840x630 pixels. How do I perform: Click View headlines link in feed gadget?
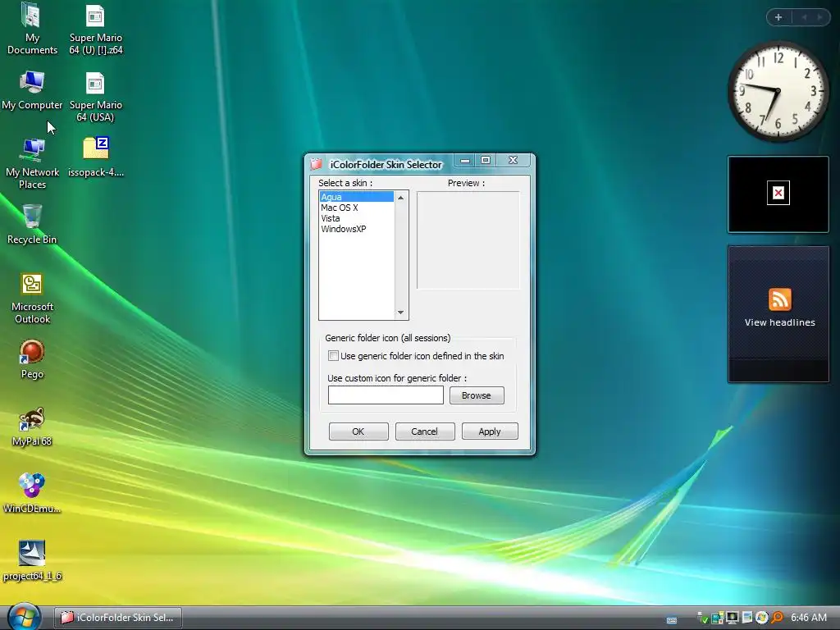pyautogui.click(x=779, y=322)
